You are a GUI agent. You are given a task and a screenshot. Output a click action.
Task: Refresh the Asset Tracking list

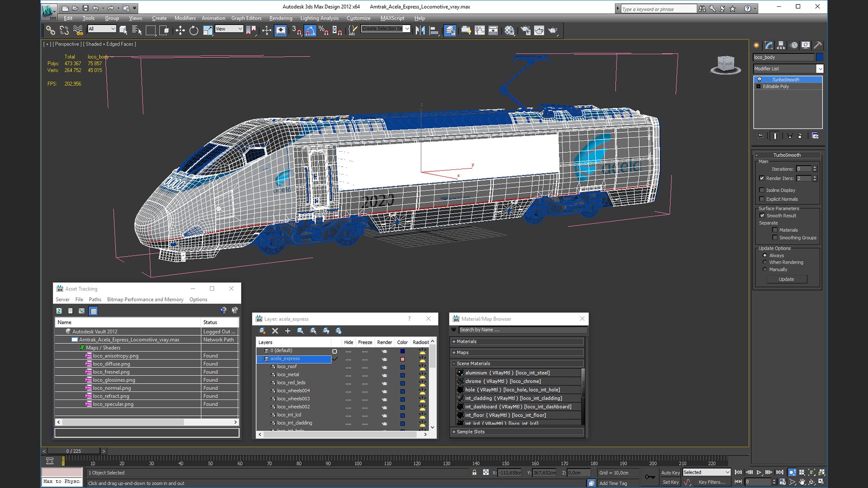click(x=59, y=311)
